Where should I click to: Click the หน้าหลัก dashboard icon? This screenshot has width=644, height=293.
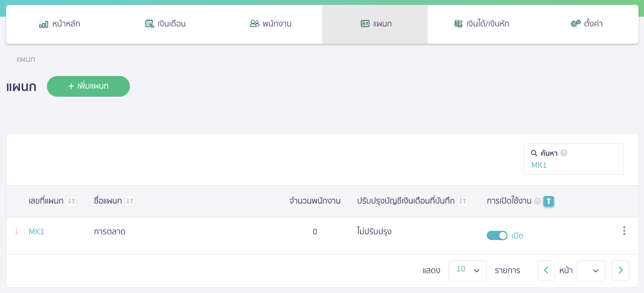click(43, 24)
